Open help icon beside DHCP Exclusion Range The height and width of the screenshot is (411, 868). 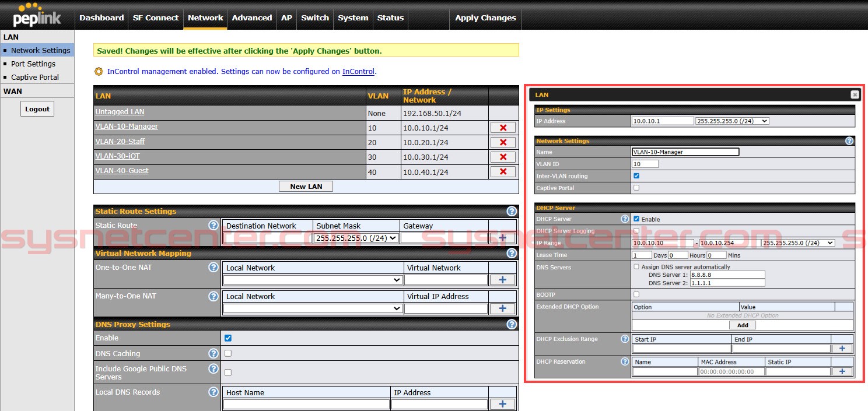[625, 339]
